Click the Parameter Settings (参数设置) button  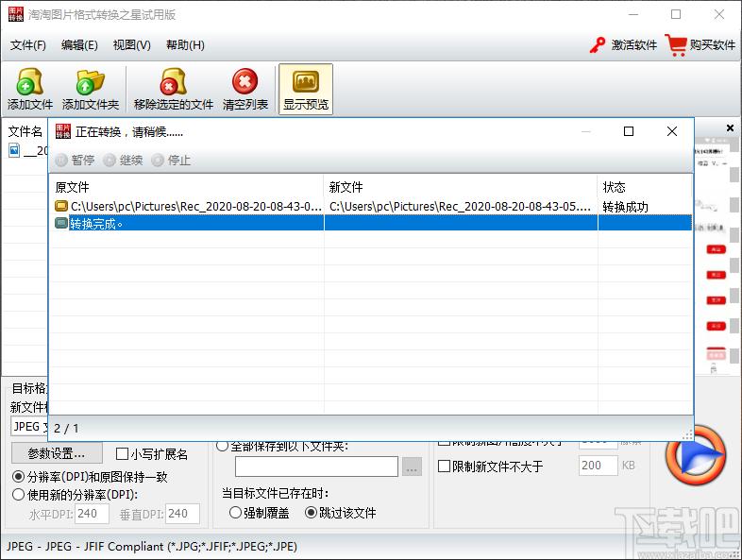[57, 453]
